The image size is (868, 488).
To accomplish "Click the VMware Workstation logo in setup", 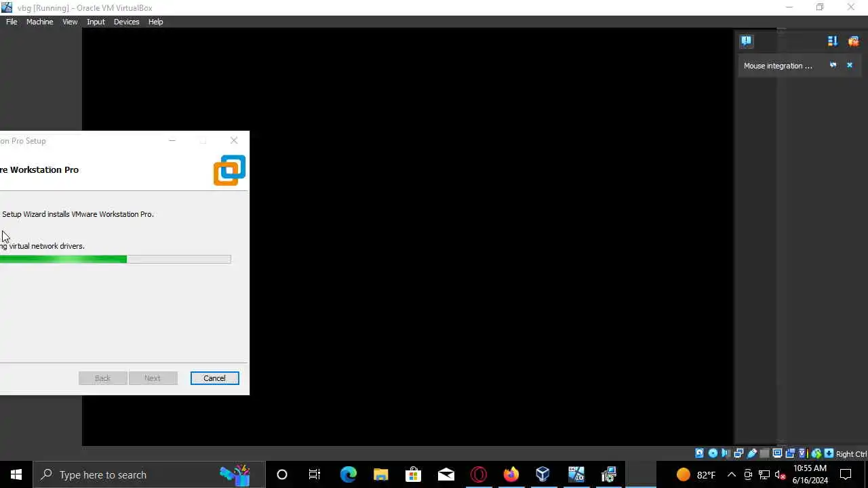I will tap(229, 170).
